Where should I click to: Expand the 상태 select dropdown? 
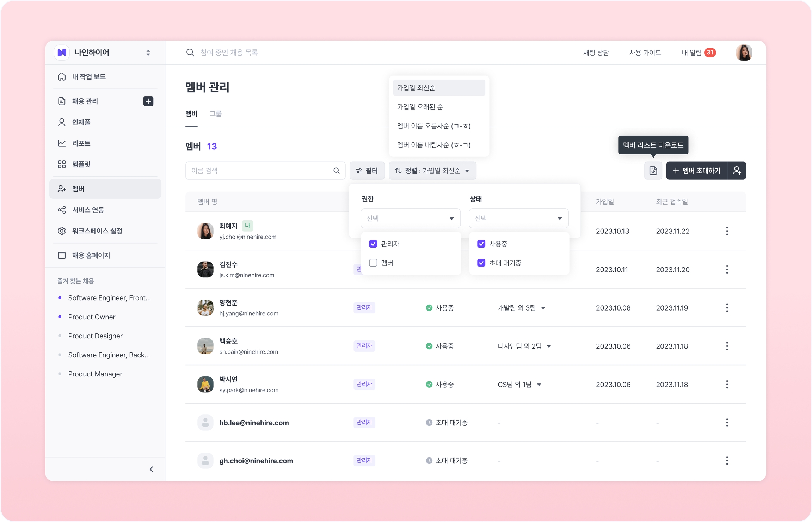click(518, 218)
